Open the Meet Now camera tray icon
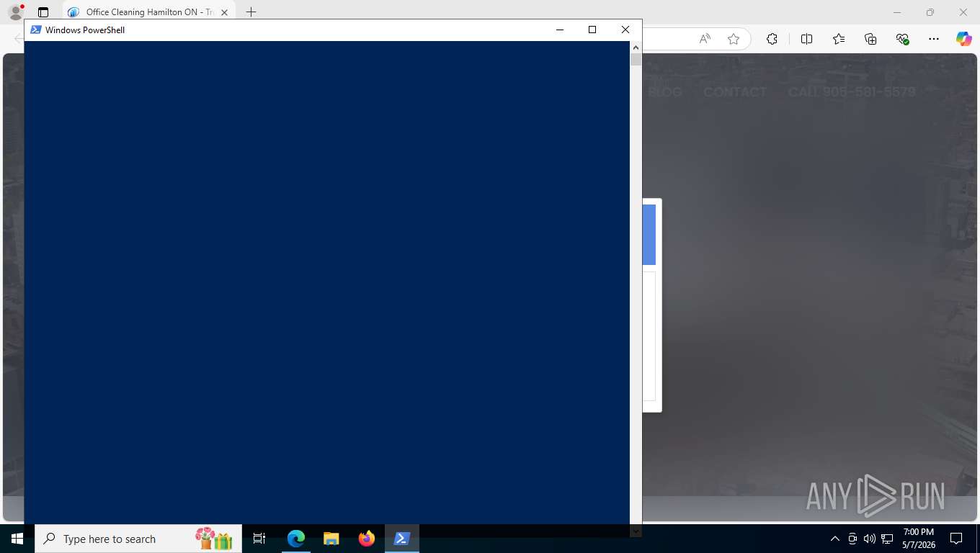 852,539
